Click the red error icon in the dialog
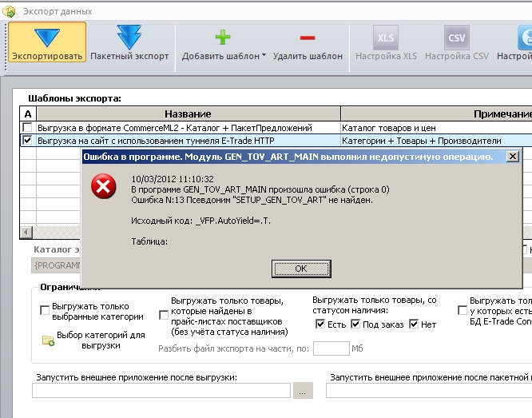Screen dimensions: 532x418 tap(104, 186)
